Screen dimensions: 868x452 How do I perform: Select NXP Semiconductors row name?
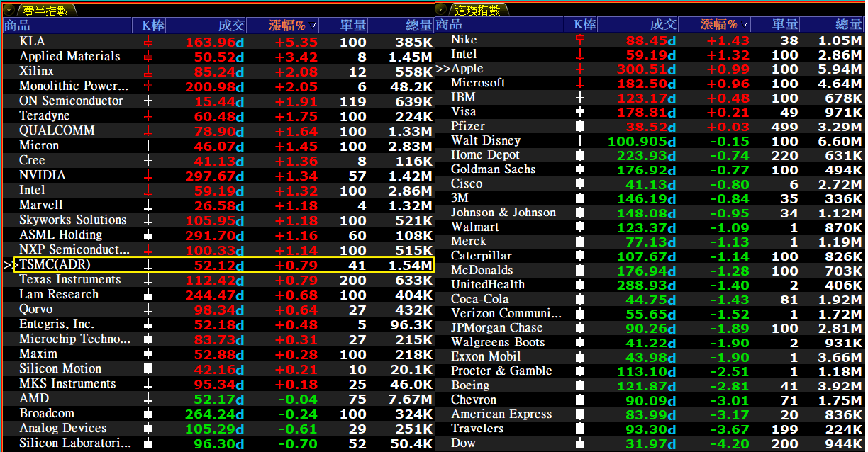pos(74,249)
